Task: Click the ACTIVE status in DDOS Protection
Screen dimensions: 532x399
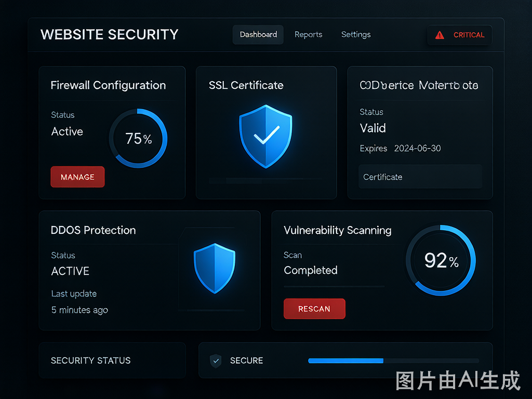Action: 70,271
